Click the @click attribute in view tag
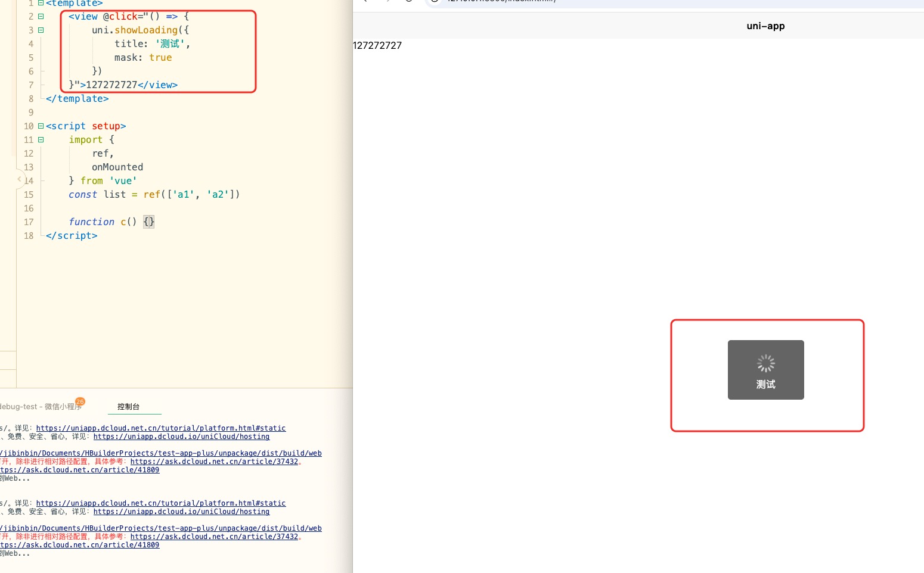 pos(120,17)
